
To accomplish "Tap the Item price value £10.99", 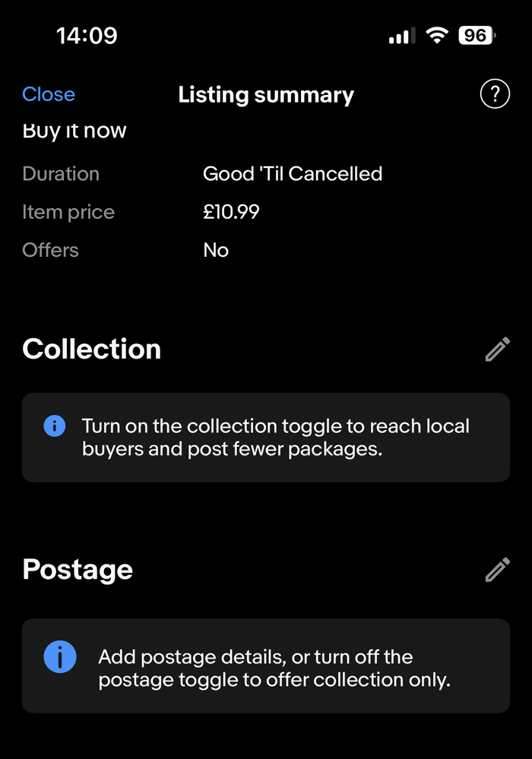I will (231, 211).
